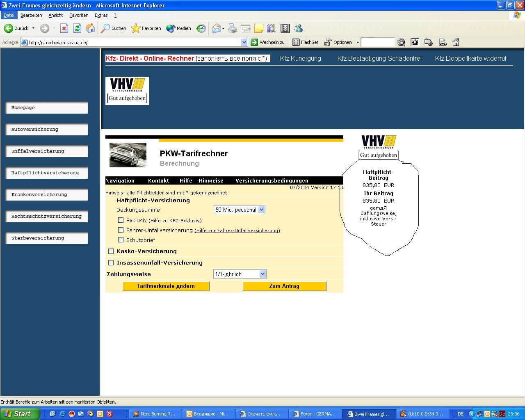Screen dimensions: 525x420
Task: Print the page using printer icon
Action: point(233,28)
